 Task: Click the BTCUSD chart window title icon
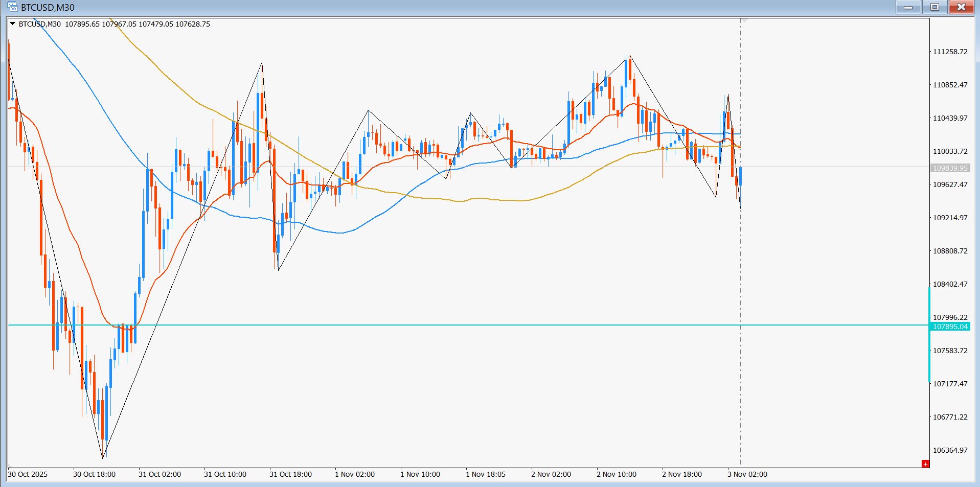pos(12,7)
